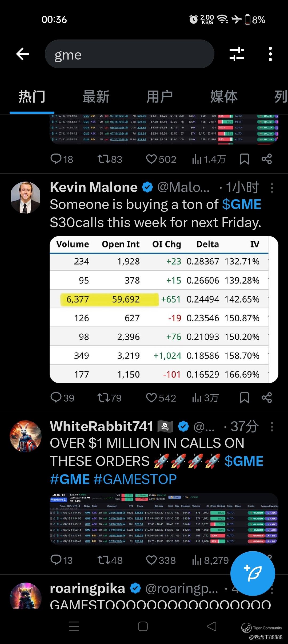Tap the 'gme' search input field
The image size is (288, 644).
(129, 54)
